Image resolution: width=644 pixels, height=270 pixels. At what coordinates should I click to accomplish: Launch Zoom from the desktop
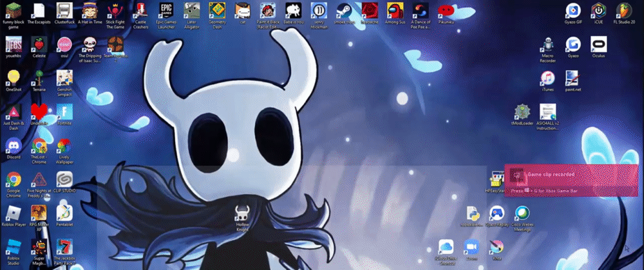[471, 251]
